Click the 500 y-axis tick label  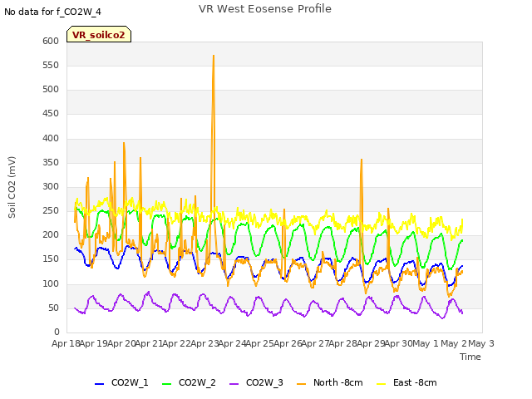[x=51, y=90]
